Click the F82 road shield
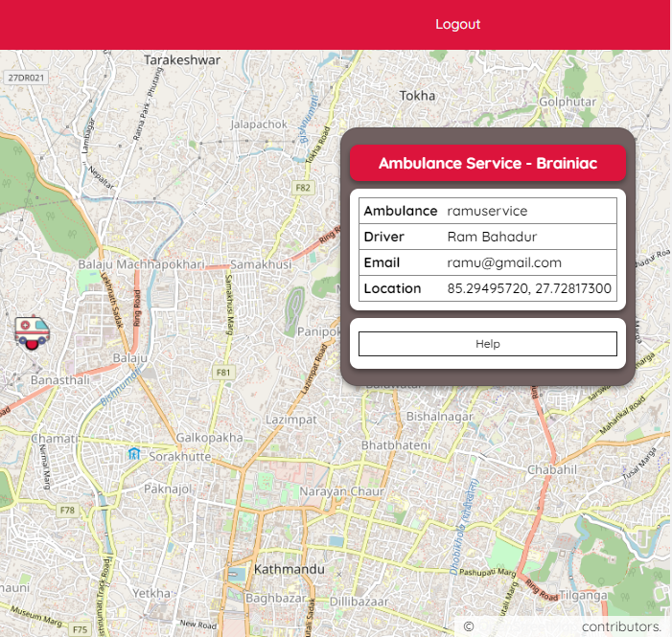Screen dimensions: 672x637 click(303, 188)
